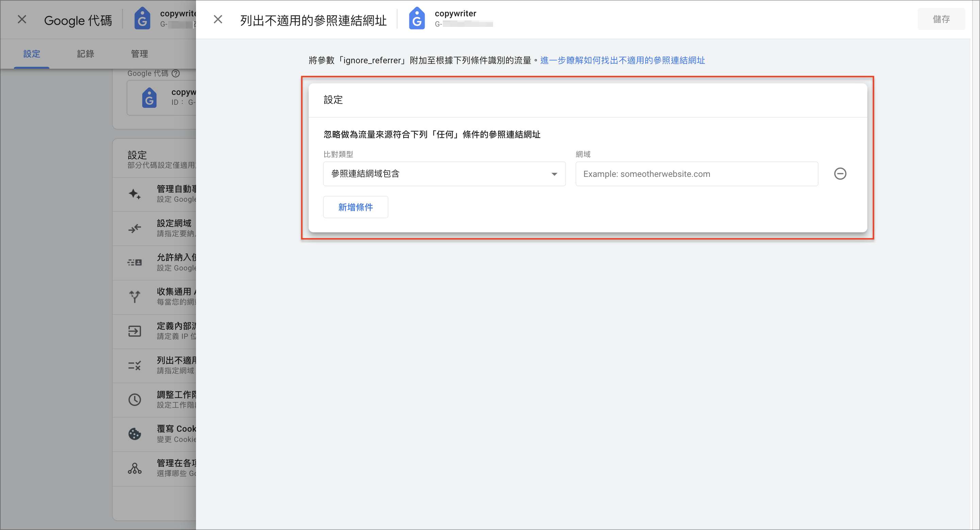
Task: Switch to the 管理 tab
Action: click(140, 54)
